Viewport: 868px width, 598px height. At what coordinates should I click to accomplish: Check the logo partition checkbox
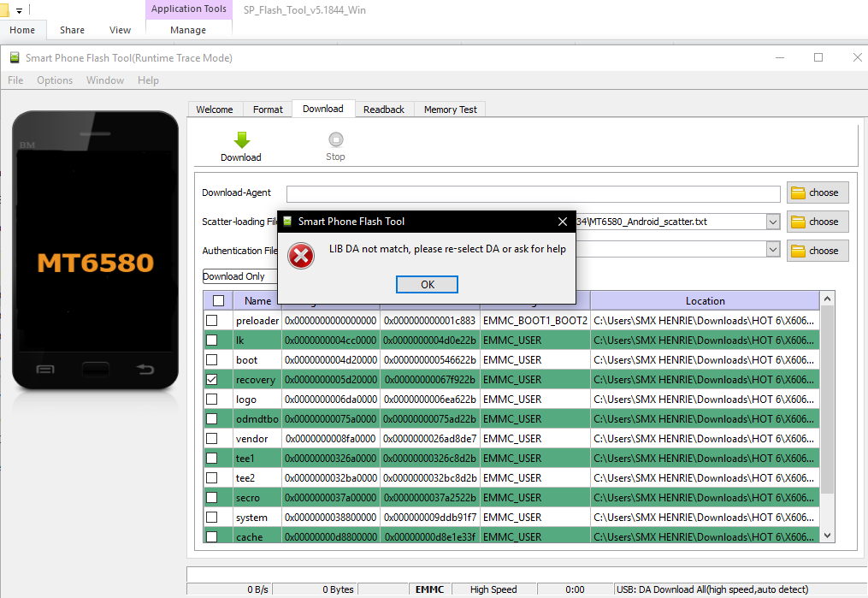tap(211, 400)
